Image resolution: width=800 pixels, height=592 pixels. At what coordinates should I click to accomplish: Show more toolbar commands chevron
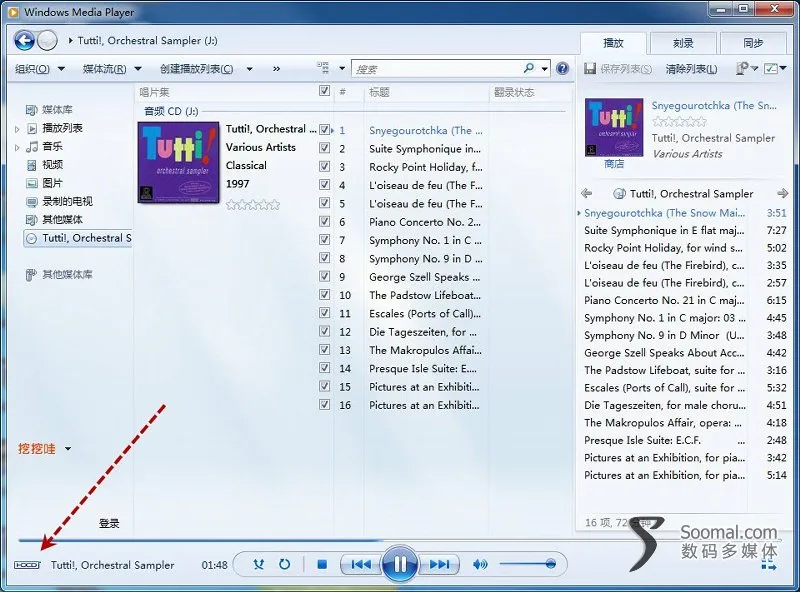click(276, 69)
